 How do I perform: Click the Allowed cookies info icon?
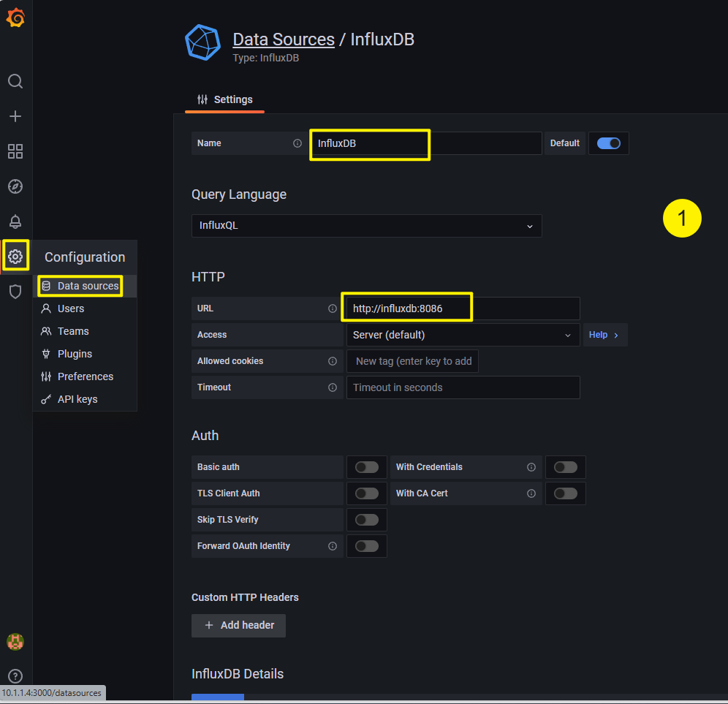click(x=333, y=361)
